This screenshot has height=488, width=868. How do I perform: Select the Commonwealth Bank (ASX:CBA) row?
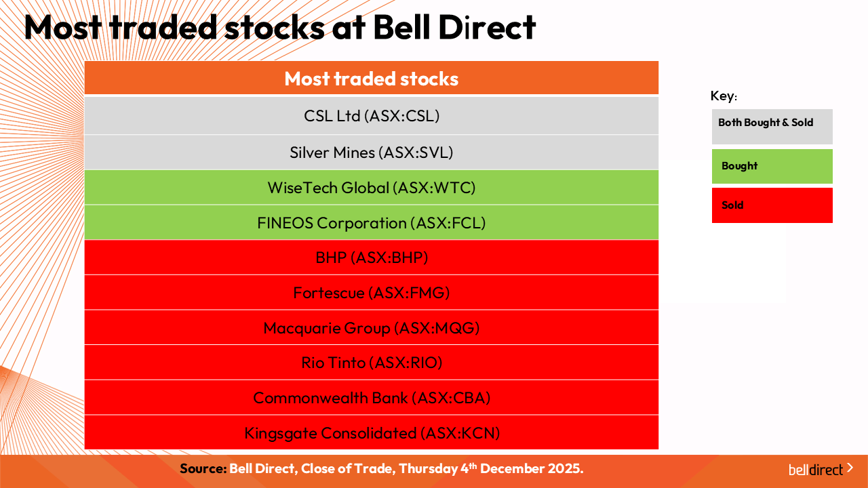pos(372,398)
